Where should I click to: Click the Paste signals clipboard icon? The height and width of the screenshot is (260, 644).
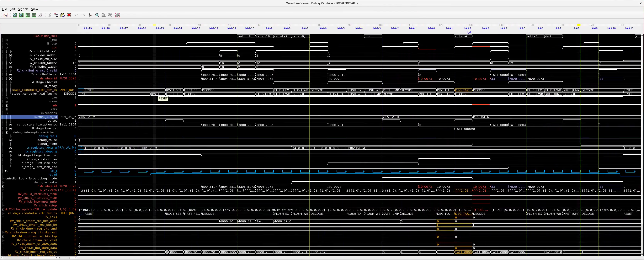click(x=63, y=15)
